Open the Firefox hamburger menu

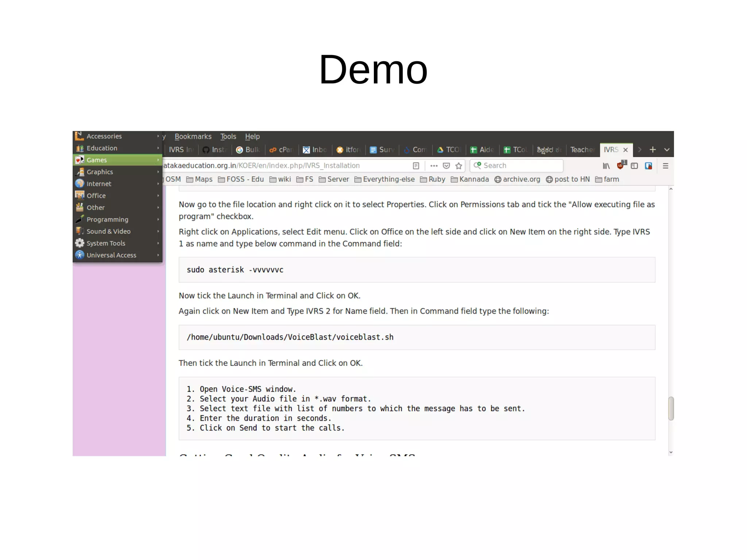click(665, 166)
